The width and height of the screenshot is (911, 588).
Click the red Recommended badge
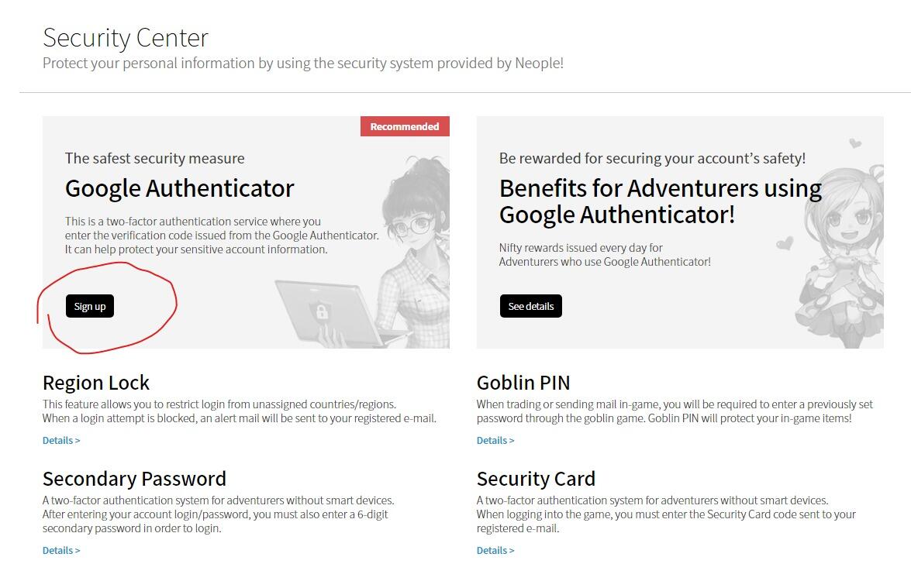[405, 126]
